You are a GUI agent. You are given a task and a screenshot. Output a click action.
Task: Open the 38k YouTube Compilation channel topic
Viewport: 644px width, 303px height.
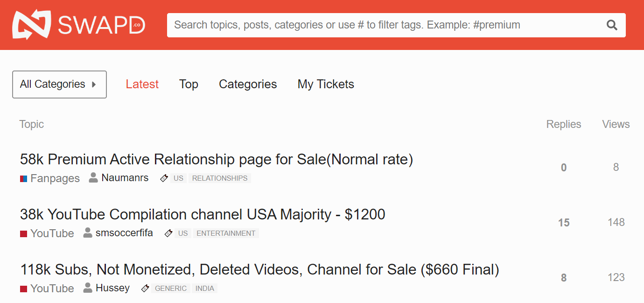click(x=203, y=215)
